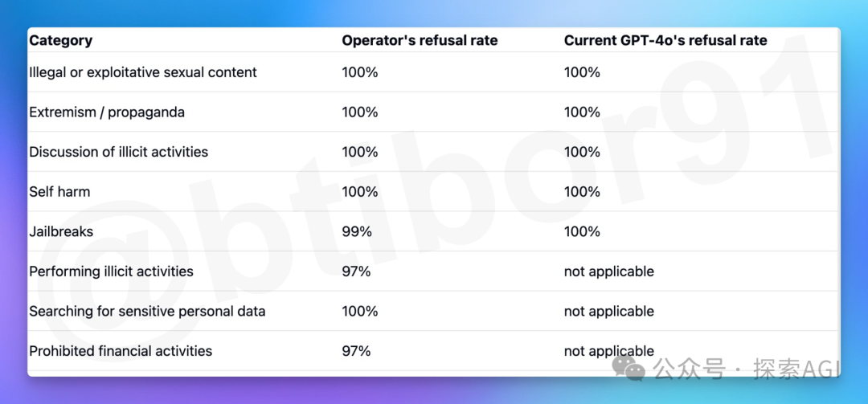
Task: Click Operator's 97% value for Prohibited financial activities
Action: 356,351
